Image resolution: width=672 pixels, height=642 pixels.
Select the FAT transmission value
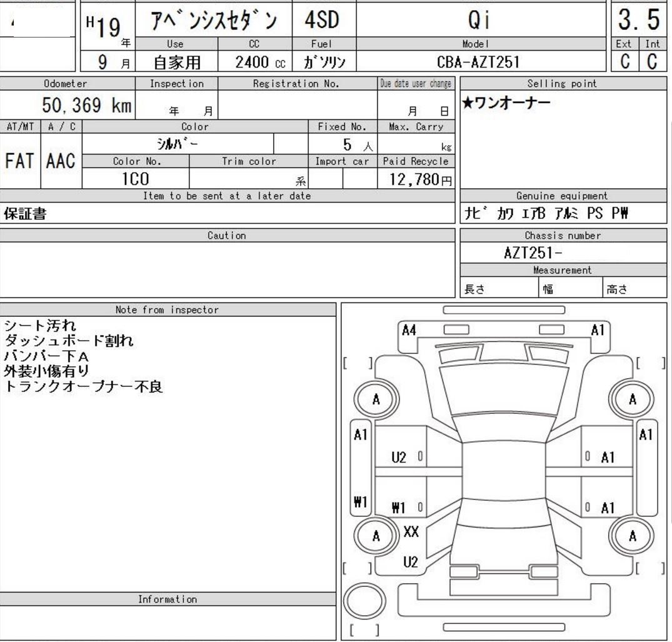19,161
